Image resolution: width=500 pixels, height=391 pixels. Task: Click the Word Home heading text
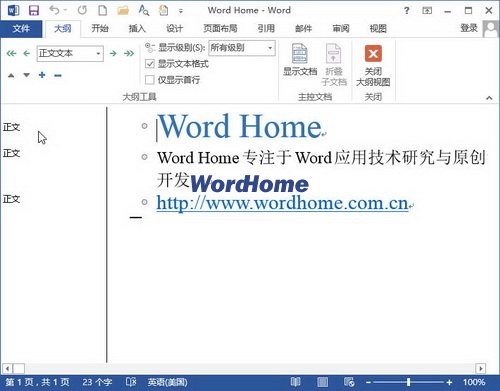(240, 126)
